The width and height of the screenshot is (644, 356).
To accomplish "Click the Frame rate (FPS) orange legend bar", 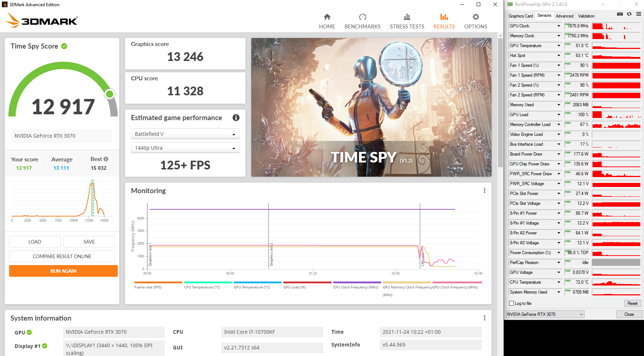I will [x=158, y=282].
